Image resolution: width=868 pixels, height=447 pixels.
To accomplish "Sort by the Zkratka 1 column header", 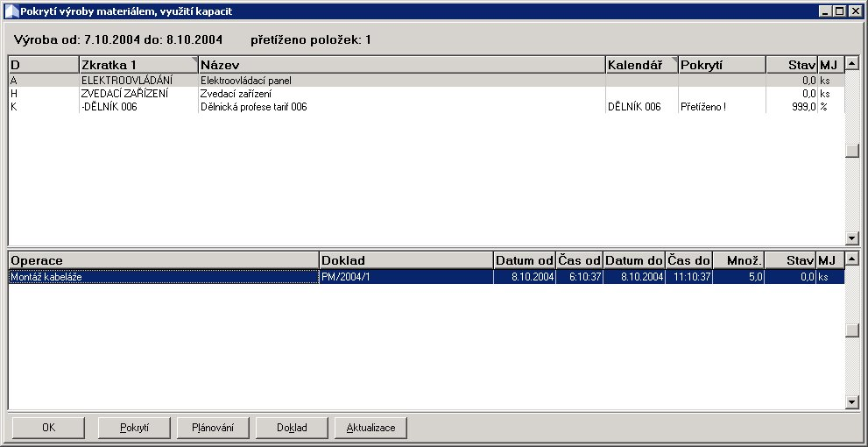I will pyautogui.click(x=139, y=65).
